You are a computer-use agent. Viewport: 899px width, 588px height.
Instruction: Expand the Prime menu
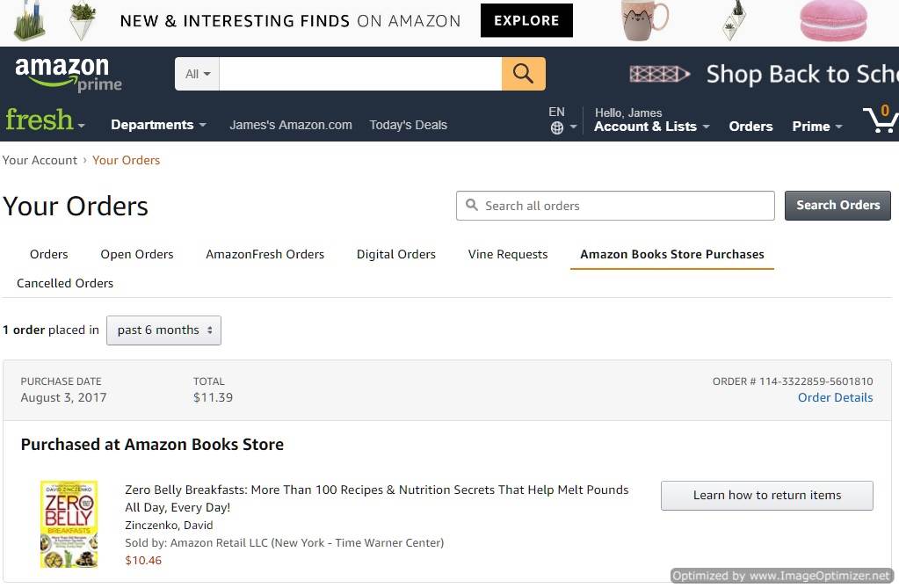pyautogui.click(x=816, y=127)
